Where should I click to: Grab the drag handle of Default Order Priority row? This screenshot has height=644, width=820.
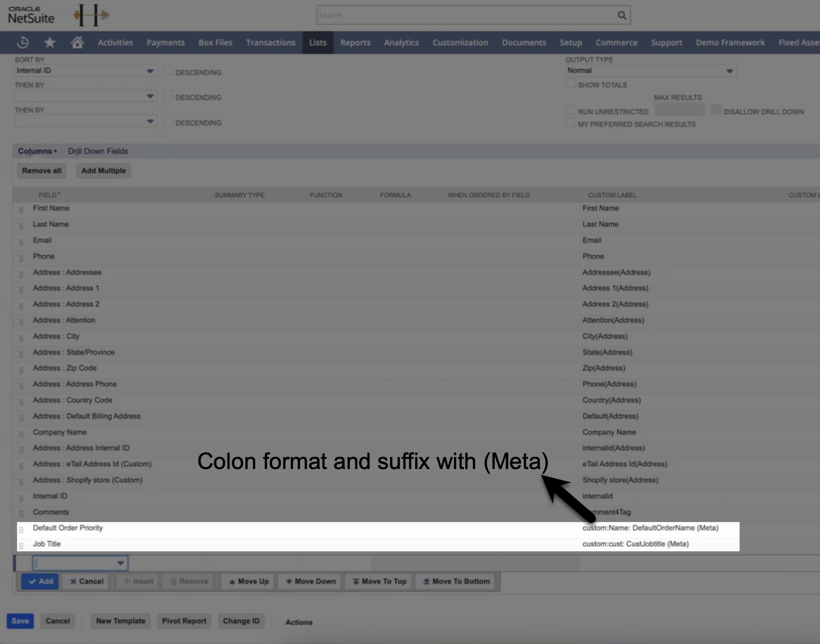(x=21, y=530)
